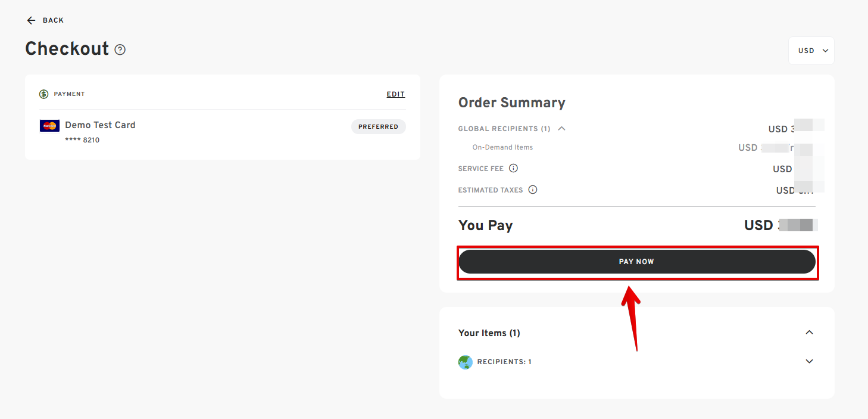Collapse the Your Items section chevron
868x419 pixels.
click(x=809, y=333)
